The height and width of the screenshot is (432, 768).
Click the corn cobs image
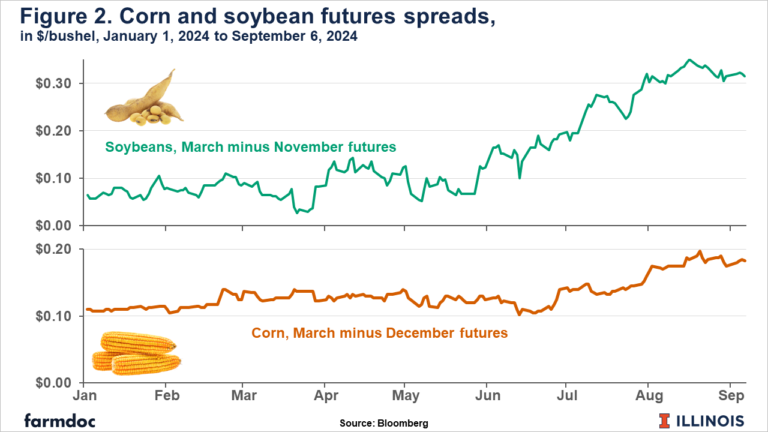pos(135,353)
